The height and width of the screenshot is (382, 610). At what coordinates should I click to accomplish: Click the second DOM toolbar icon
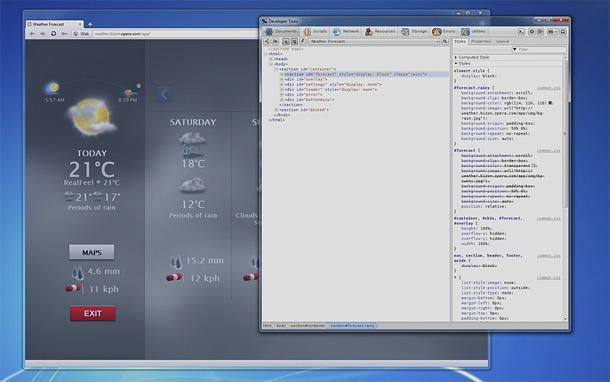pyautogui.click(x=276, y=41)
